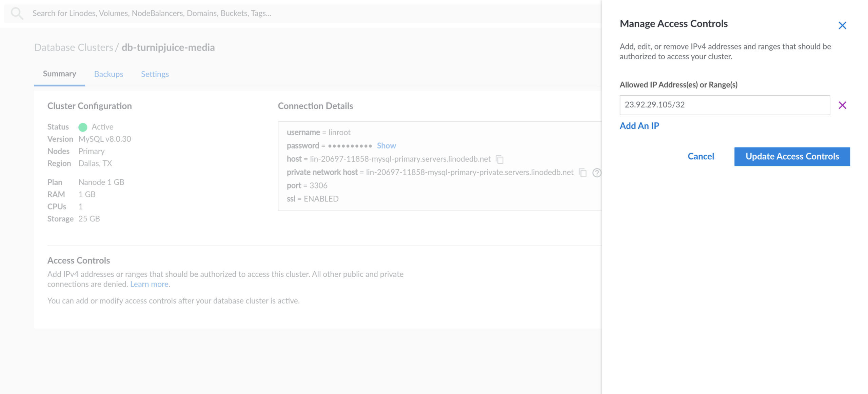This screenshot has height=394, width=868.
Task: Open the Settings tab
Action: [155, 74]
